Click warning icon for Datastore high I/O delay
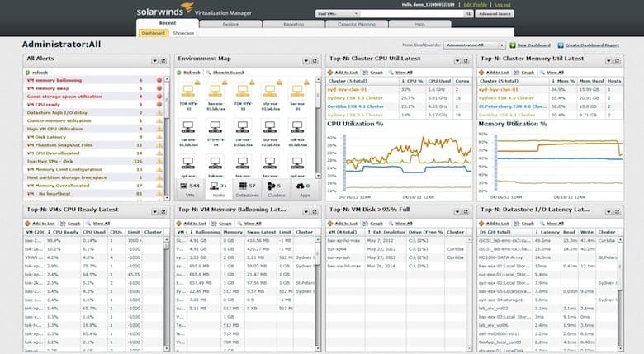The height and width of the screenshot is (354, 644). click(159, 112)
